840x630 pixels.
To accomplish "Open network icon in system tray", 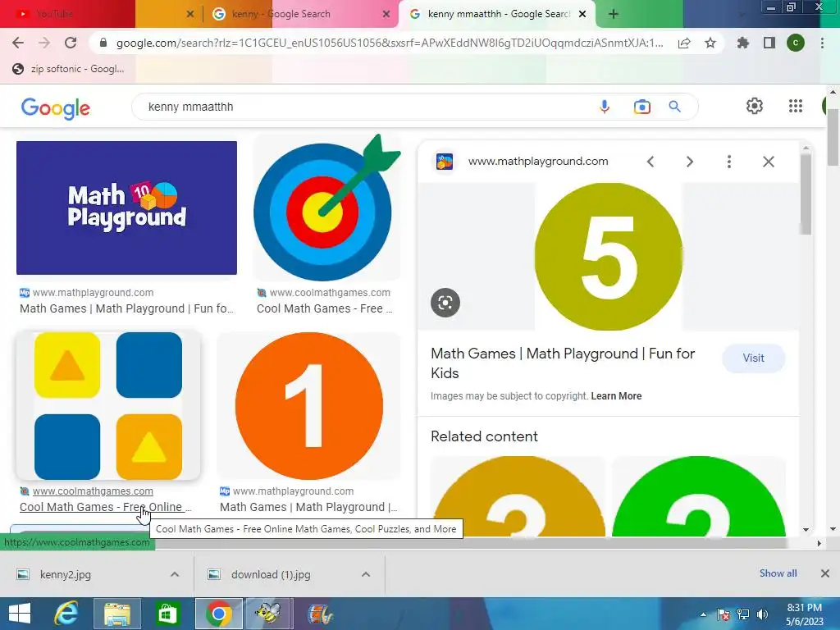I will 743,614.
